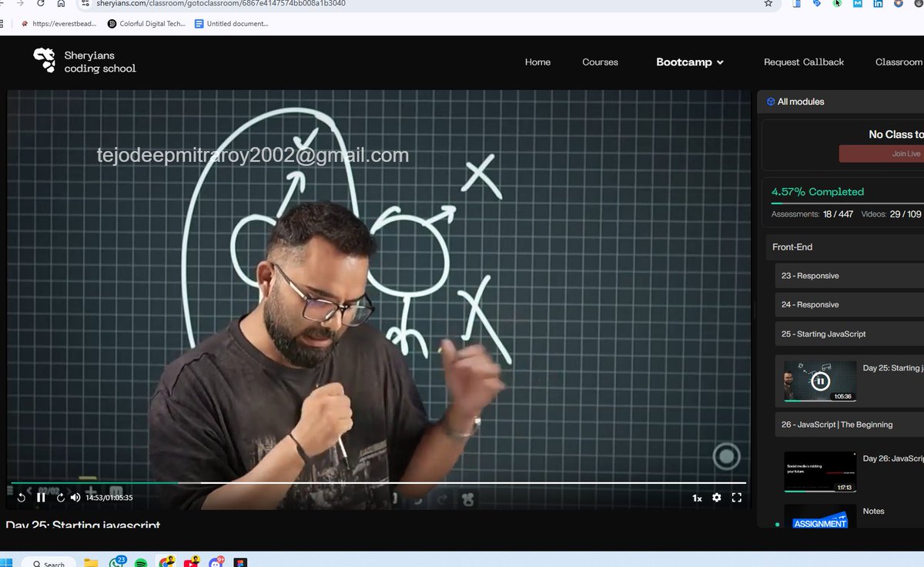This screenshot has width=924, height=567.
Task: Click the Join Live button
Action: [882, 153]
